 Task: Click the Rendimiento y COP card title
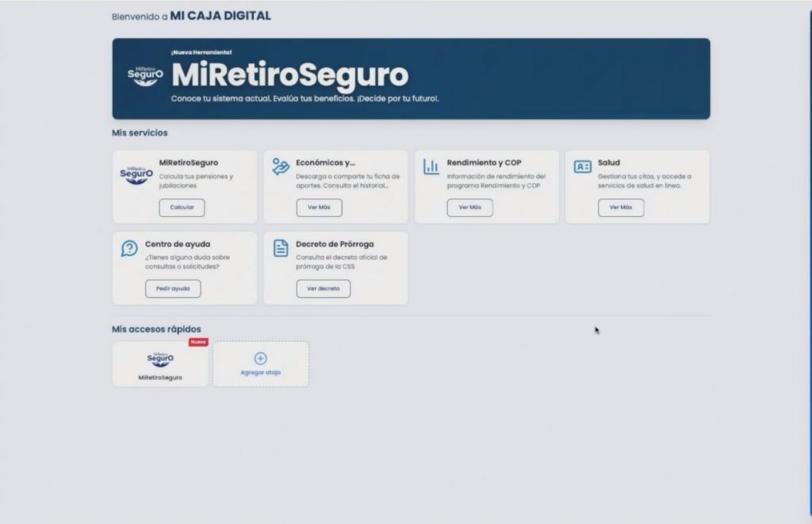tap(485, 163)
